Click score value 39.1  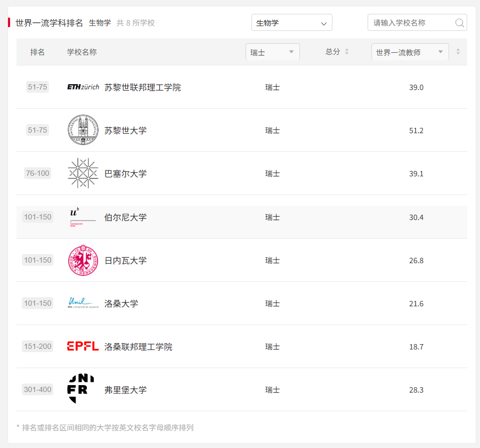(x=416, y=174)
